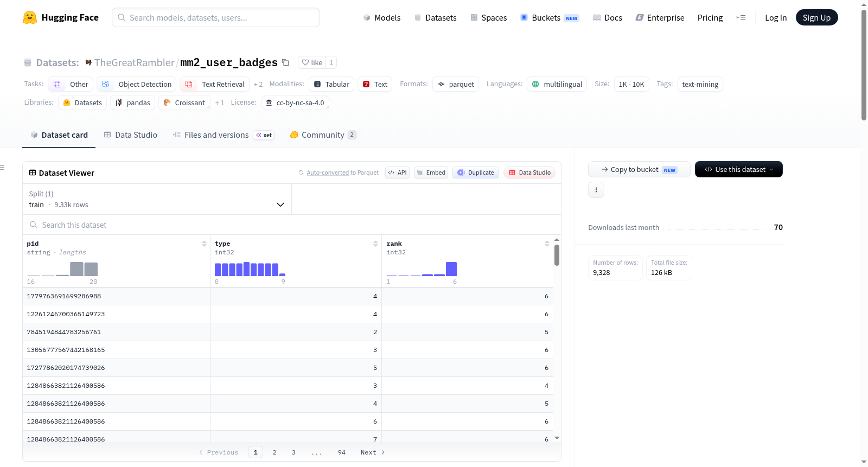Click the page vertical scrollbar
Image resolution: width=868 pixels, height=467 pixels.
(864, 65)
